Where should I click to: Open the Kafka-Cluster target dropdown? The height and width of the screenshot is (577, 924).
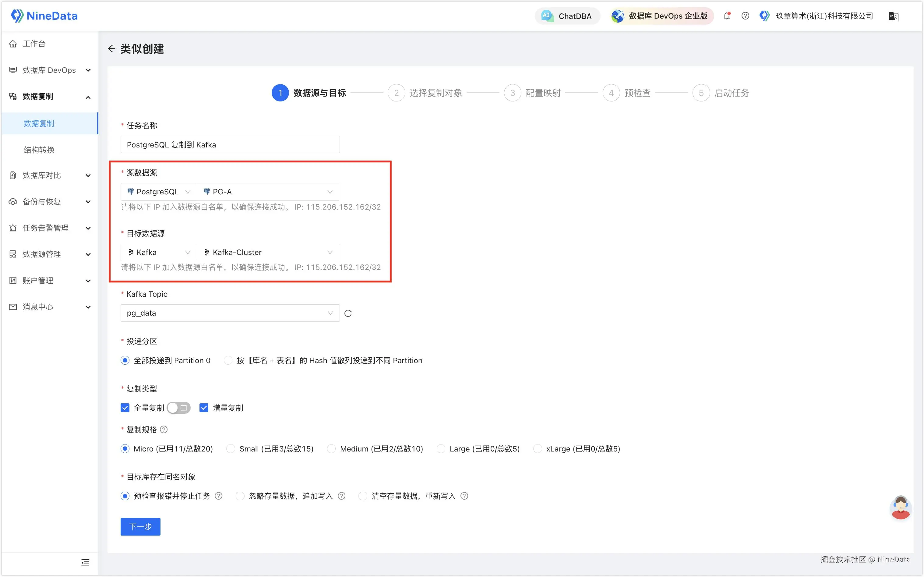(268, 253)
